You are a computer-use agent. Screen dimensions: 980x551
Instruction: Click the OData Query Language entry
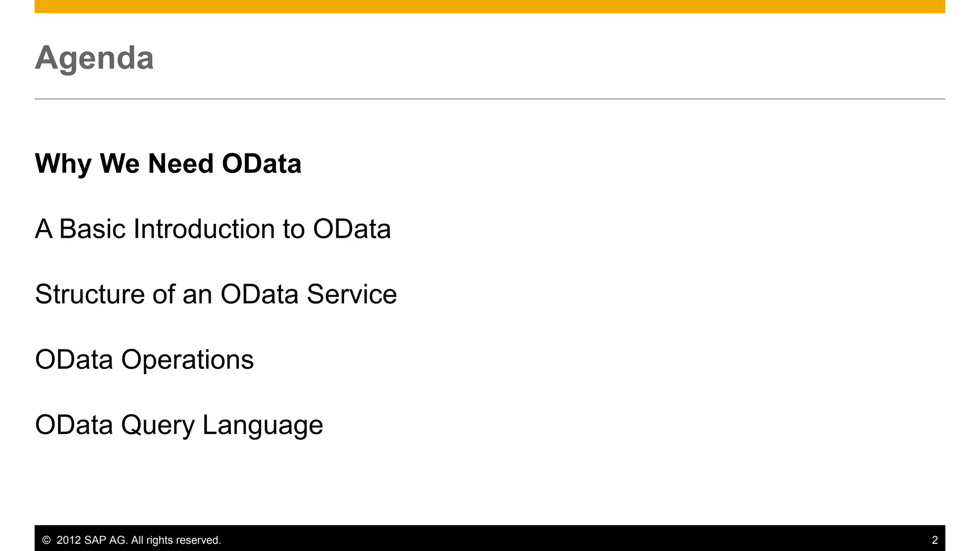[x=179, y=426]
